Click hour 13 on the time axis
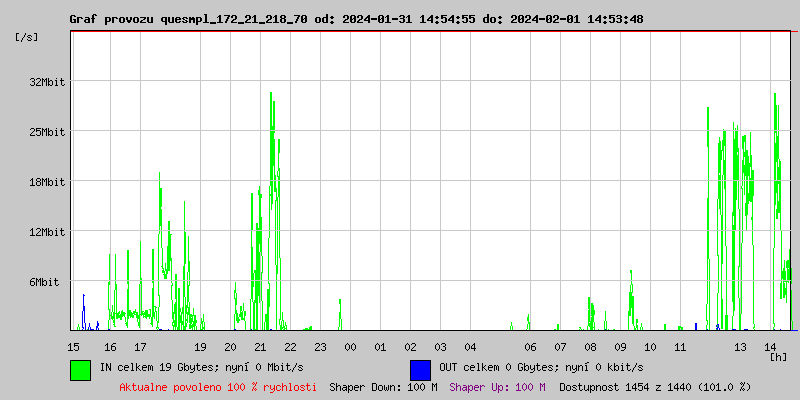The width and height of the screenshot is (800, 400). point(740,347)
